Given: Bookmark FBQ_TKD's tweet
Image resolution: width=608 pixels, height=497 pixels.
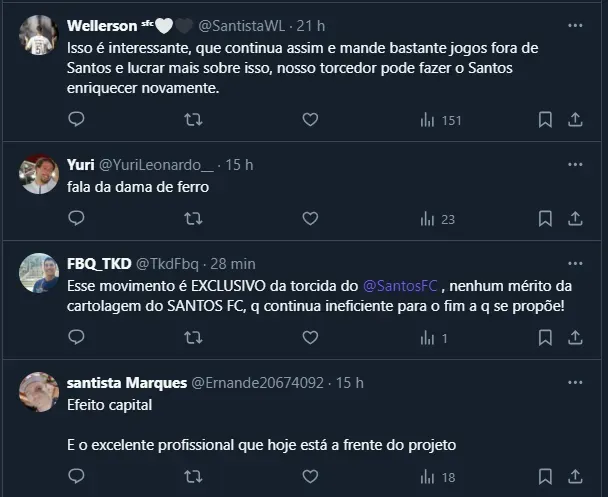Looking at the screenshot, I should tap(545, 338).
